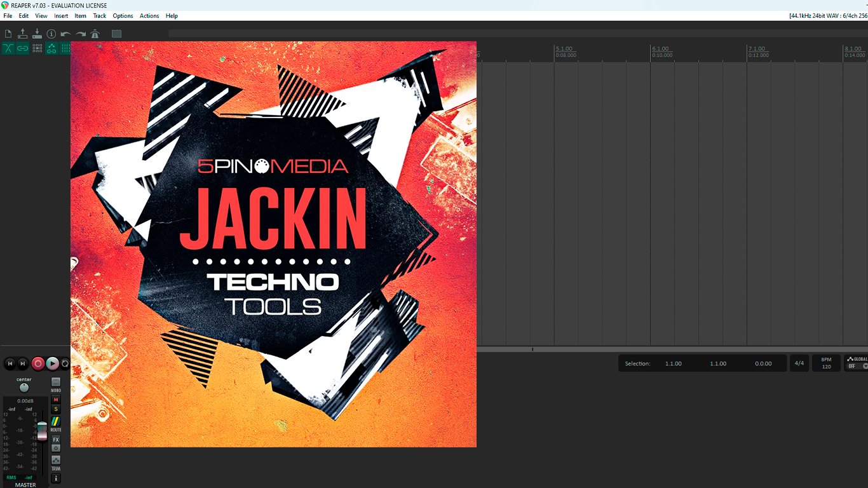Toggle envelope points move with items

point(51,48)
